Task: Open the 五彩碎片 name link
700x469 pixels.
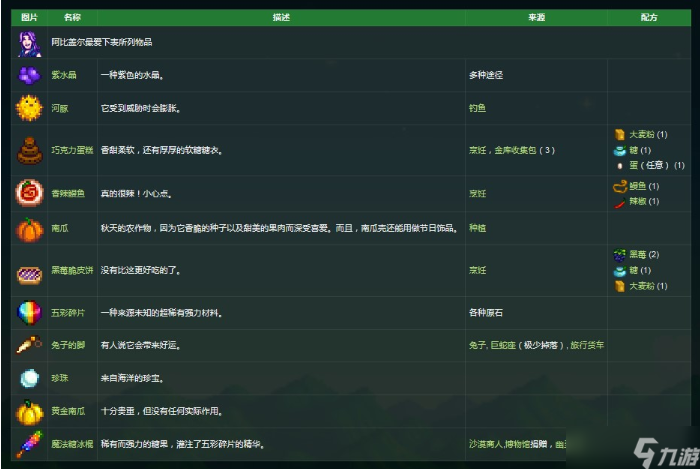Action: tap(68, 313)
